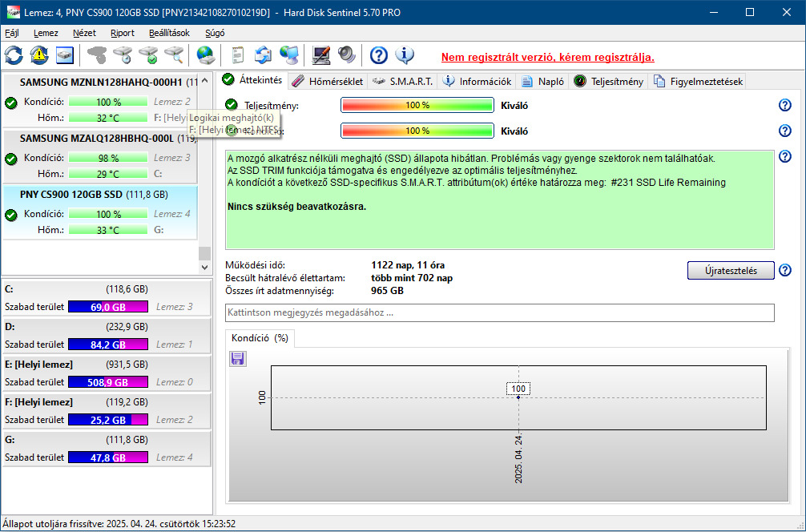Click help icon next to the status text box
The width and height of the screenshot is (806, 532).
785,157
